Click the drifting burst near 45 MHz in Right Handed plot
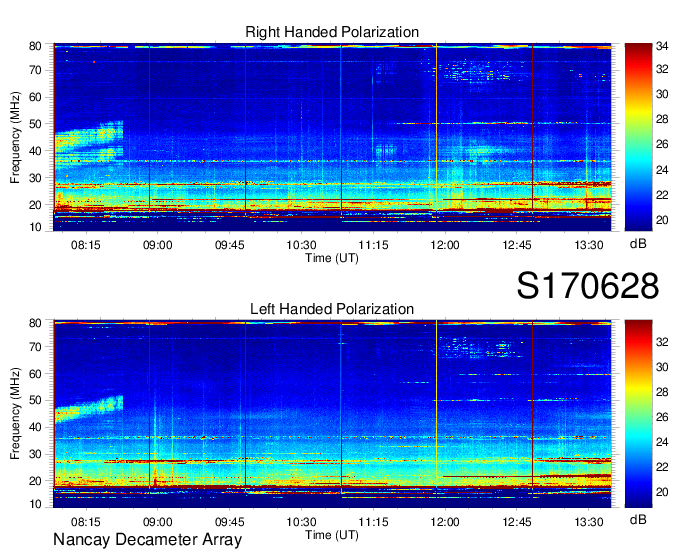The image size is (680, 552). pyautogui.click(x=88, y=140)
